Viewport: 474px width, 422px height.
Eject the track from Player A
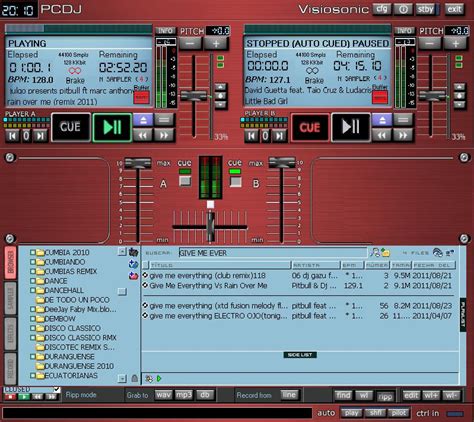pos(143,120)
